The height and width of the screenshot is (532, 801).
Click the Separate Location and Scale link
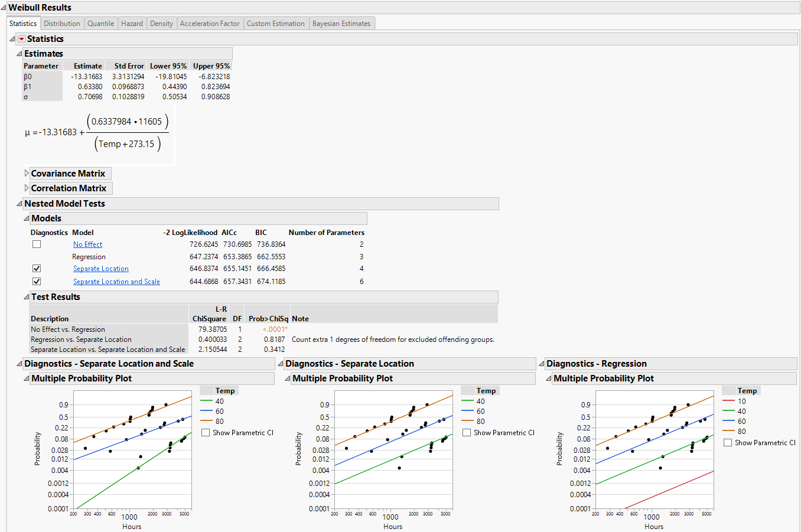116,282
